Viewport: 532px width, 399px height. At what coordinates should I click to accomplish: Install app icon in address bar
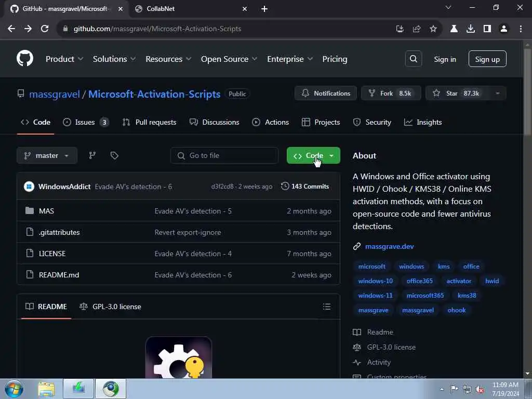tap(400, 29)
